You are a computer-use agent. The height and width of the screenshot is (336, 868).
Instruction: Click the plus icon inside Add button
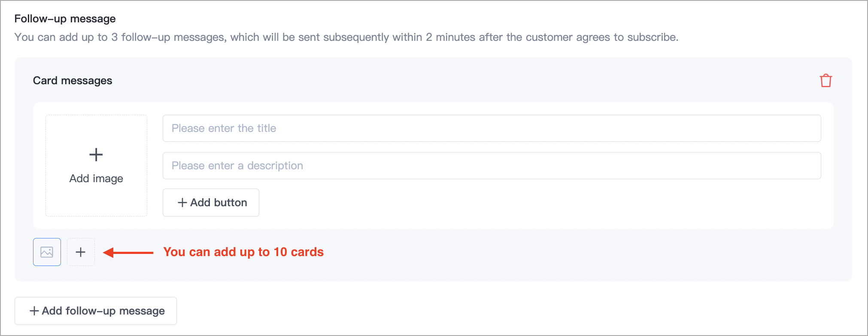(182, 203)
